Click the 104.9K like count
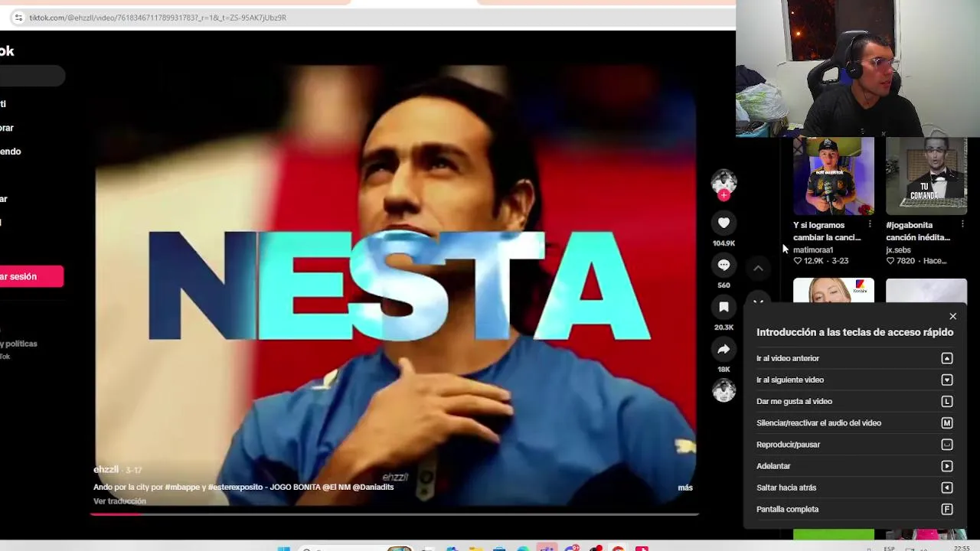Viewport: 980px width, 551px height. 724,243
